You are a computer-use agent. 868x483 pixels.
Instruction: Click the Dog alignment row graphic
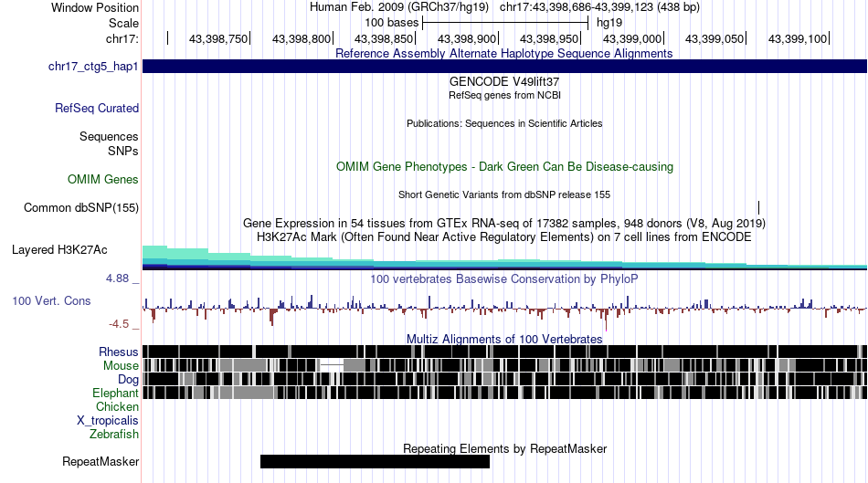point(505,379)
